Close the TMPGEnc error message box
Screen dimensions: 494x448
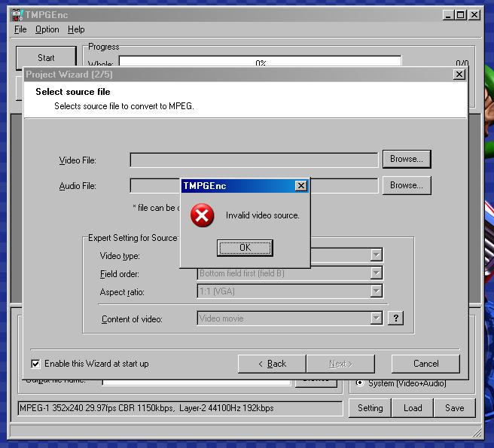point(301,185)
